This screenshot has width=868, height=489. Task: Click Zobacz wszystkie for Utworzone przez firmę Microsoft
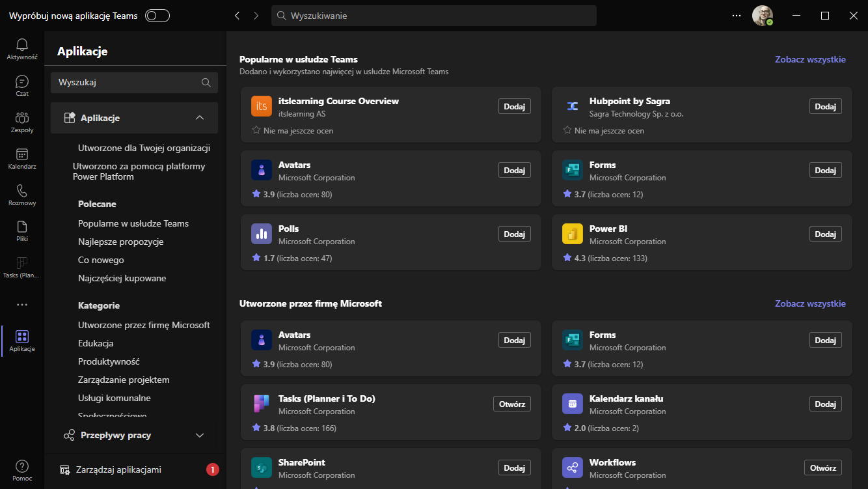(x=810, y=303)
